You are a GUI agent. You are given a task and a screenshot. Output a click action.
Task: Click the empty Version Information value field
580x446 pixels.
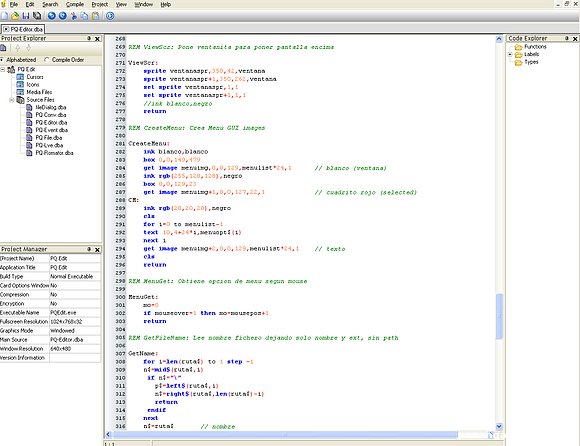coord(75,358)
